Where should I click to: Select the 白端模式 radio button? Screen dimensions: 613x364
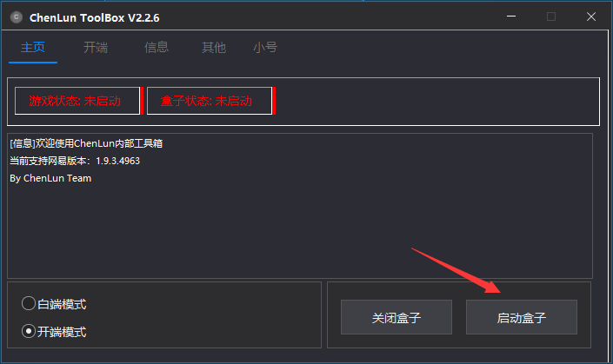(29, 303)
